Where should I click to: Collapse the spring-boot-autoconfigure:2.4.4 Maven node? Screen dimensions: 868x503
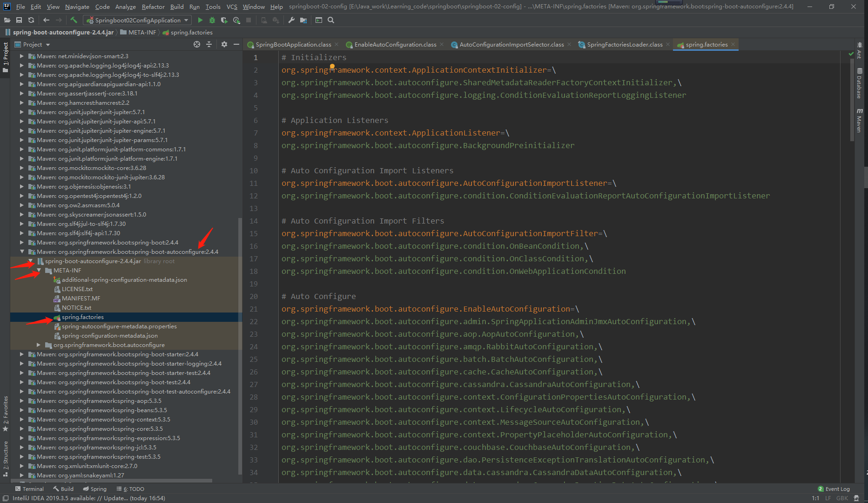22,251
